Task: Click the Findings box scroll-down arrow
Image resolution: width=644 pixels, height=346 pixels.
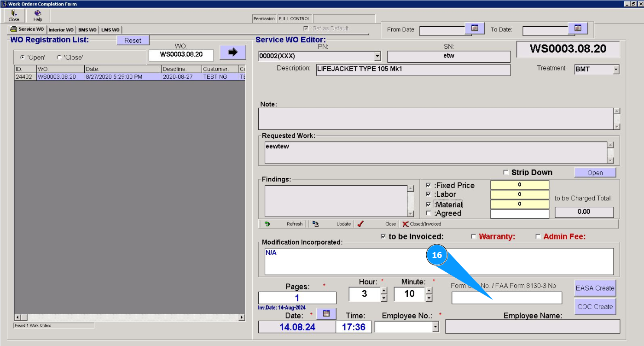Action: coord(411,213)
